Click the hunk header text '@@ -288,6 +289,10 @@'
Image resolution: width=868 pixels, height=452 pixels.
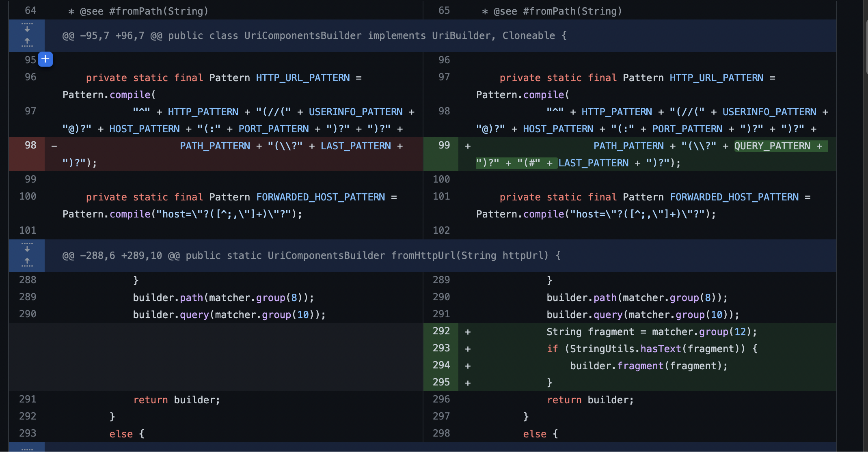tap(121, 256)
